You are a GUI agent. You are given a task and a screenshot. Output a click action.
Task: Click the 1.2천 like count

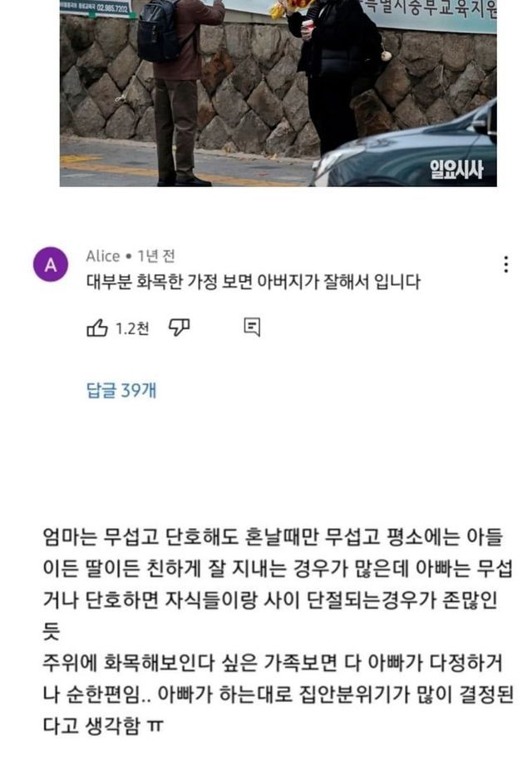click(132, 329)
